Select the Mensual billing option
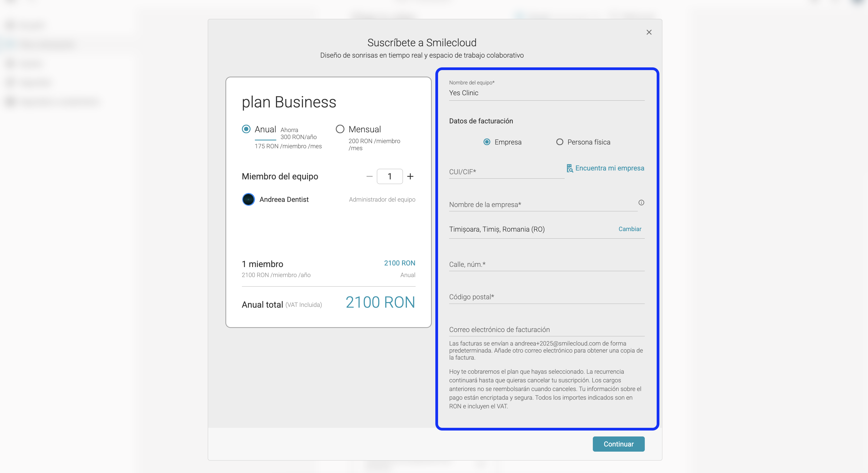868x473 pixels. point(340,129)
